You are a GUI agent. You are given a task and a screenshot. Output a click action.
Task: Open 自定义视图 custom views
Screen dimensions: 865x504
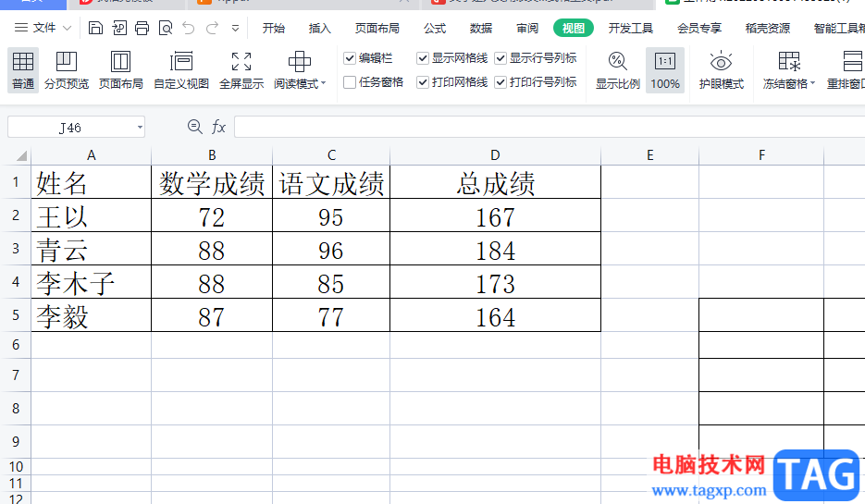(x=181, y=70)
